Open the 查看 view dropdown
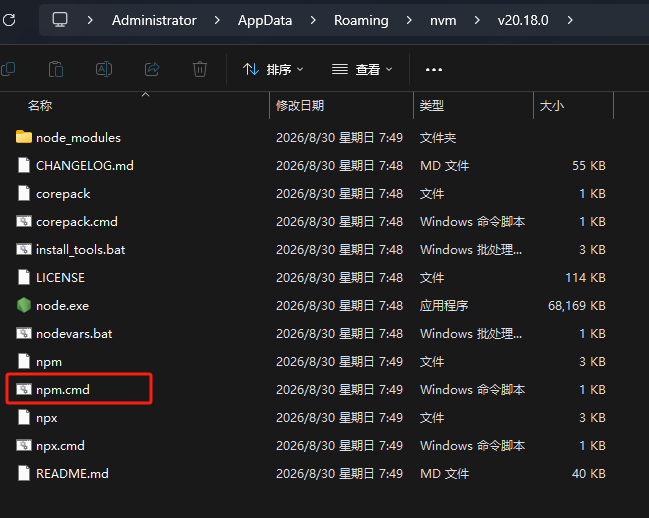This screenshot has height=518, width=649. click(362, 69)
